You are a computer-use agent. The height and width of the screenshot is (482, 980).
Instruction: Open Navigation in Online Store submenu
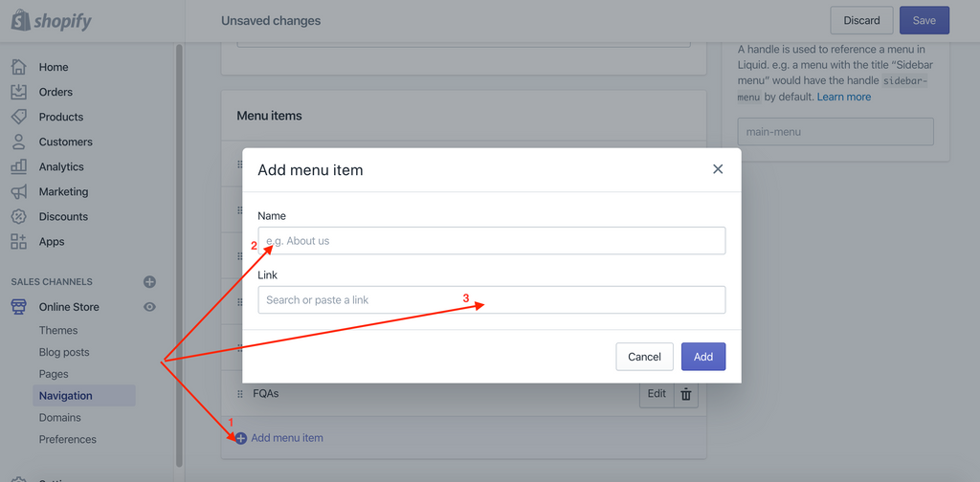[66, 396]
